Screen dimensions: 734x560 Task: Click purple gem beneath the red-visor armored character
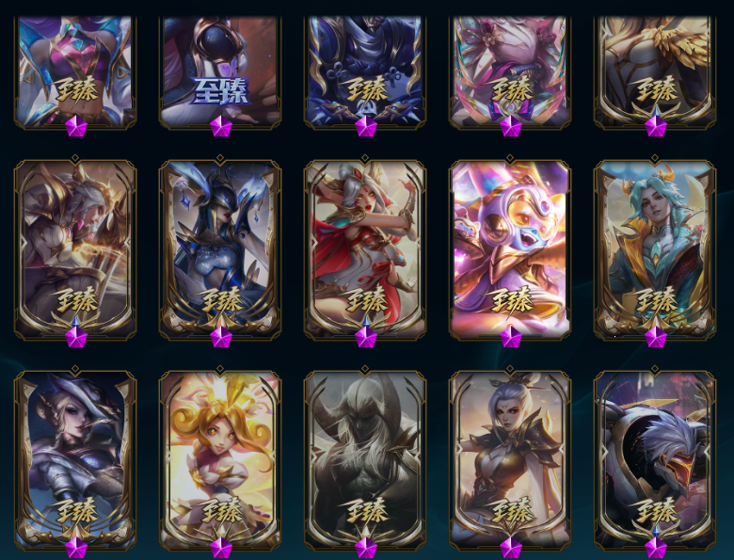pos(655,548)
